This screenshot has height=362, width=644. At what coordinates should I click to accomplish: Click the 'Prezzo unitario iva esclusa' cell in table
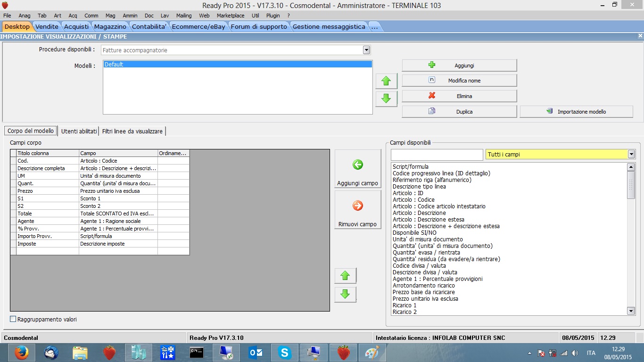tap(118, 191)
